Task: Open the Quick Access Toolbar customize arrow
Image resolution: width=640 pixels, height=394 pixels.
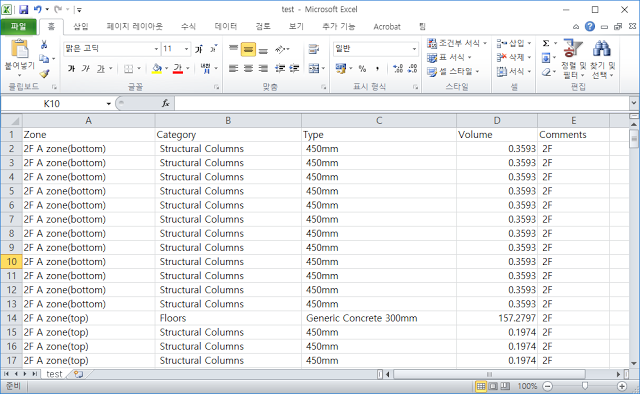Action: (x=79, y=9)
